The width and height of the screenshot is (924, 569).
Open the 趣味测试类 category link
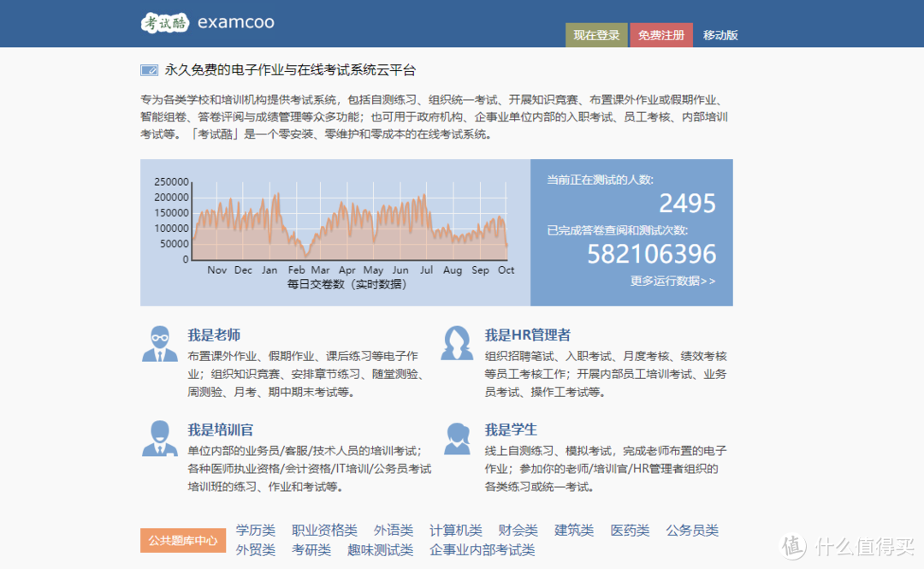pos(380,550)
